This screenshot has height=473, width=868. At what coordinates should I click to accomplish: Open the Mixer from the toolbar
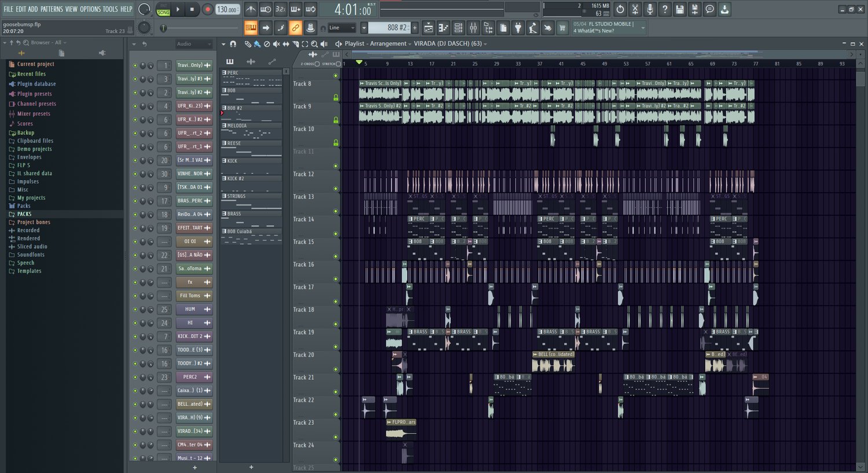[x=473, y=28]
